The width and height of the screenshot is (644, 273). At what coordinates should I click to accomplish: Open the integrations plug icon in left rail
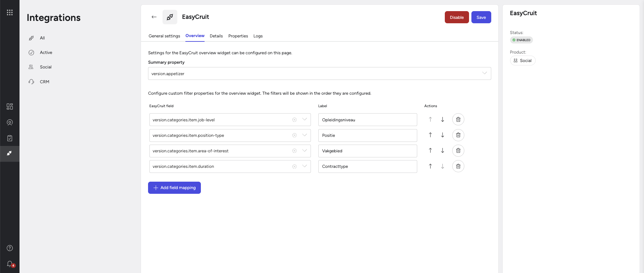(x=10, y=154)
